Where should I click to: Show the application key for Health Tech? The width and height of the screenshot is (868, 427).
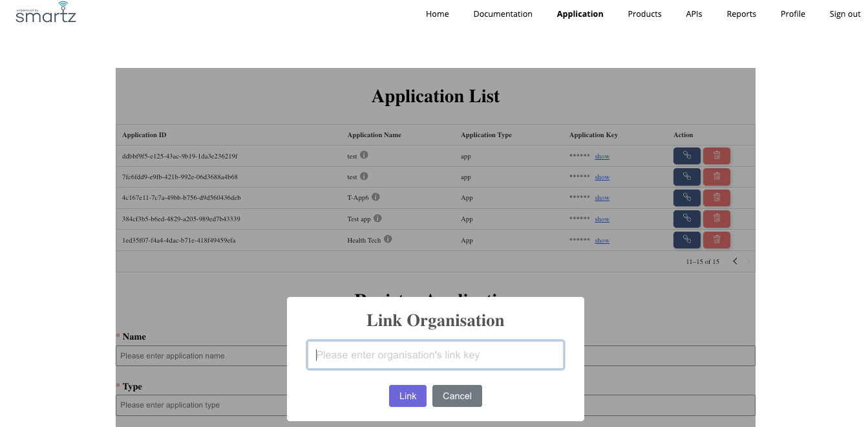pos(602,241)
